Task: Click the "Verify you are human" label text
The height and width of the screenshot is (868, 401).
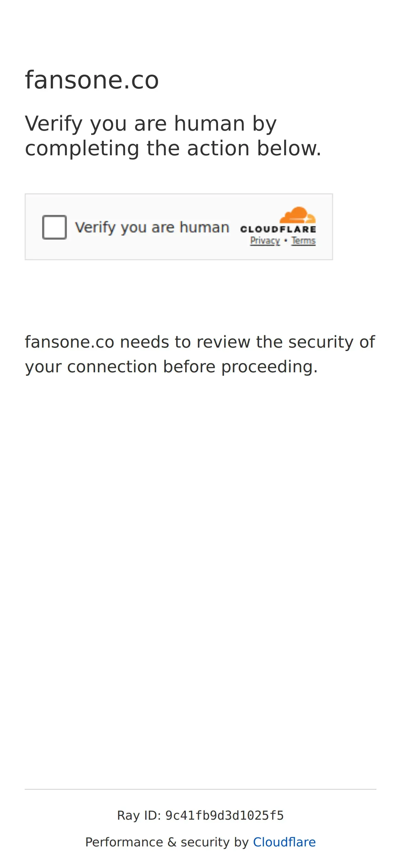Action: point(152,228)
